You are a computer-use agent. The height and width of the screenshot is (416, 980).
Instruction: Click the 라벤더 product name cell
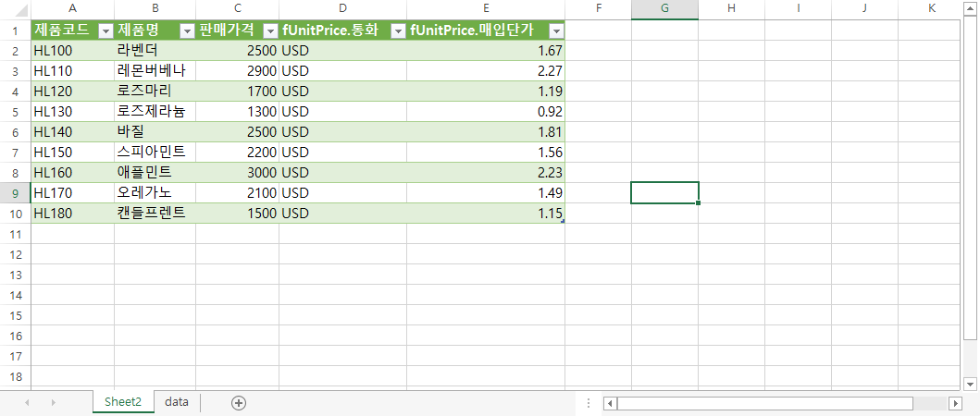coord(155,51)
